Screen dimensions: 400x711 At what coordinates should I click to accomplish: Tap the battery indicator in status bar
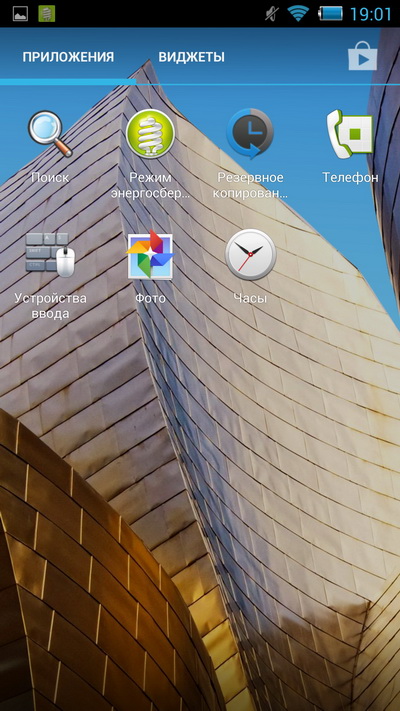pyautogui.click(x=331, y=14)
